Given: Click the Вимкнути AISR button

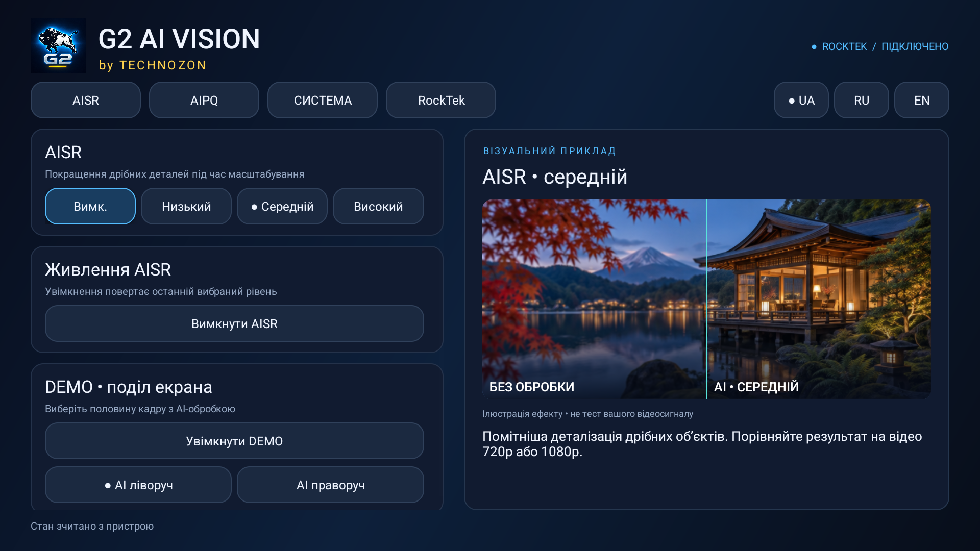Looking at the screenshot, I should tap(234, 323).
